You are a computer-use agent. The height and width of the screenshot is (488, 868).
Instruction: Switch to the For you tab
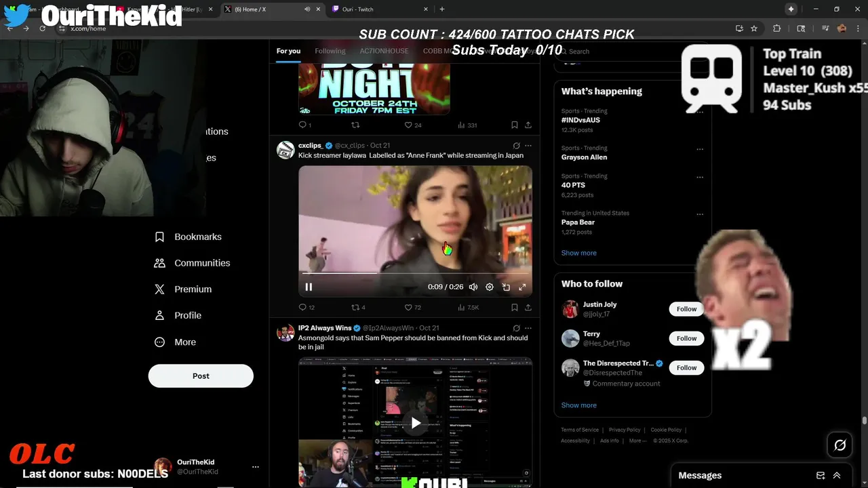point(288,51)
